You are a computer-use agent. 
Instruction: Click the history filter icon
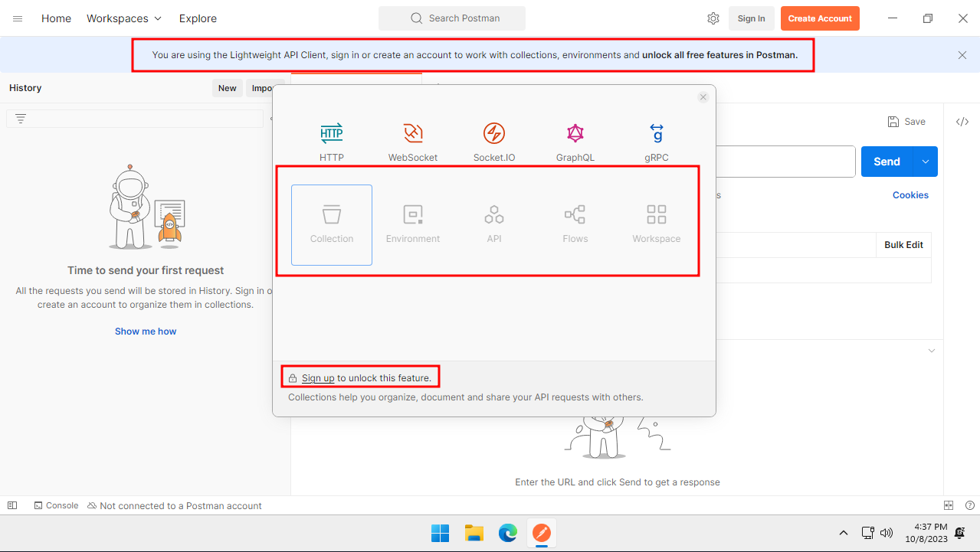tap(21, 119)
